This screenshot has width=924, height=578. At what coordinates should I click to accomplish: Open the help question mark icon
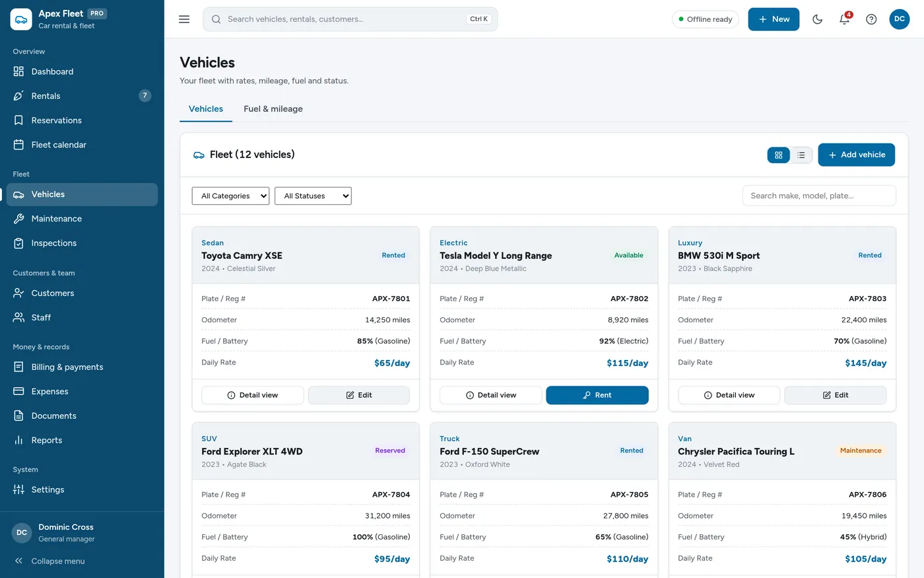point(871,19)
